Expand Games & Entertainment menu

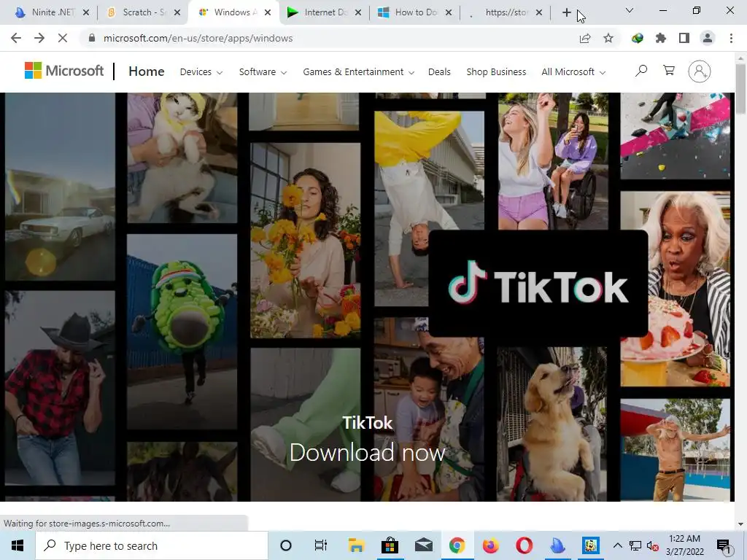tap(358, 72)
